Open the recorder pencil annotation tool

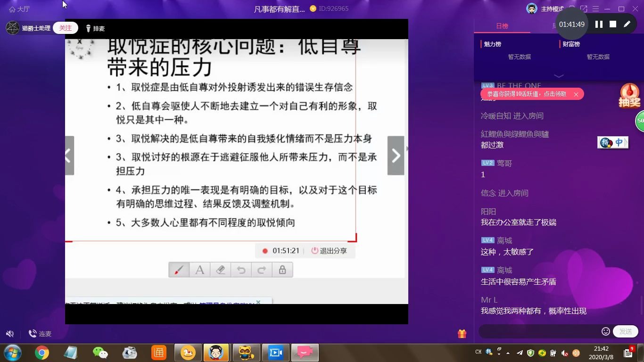[627, 24]
